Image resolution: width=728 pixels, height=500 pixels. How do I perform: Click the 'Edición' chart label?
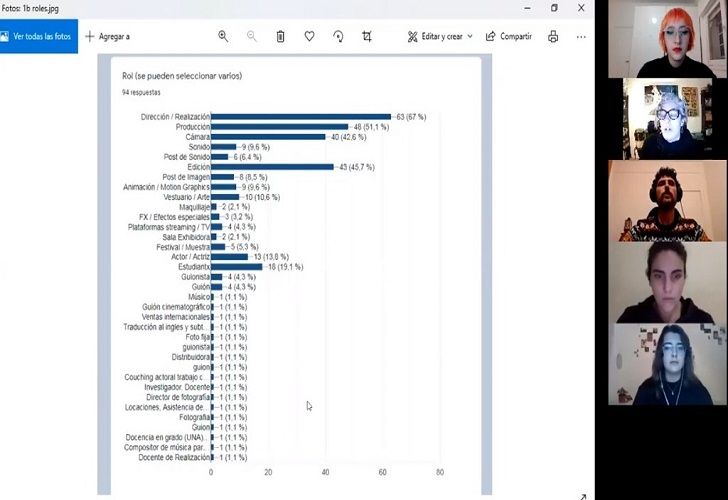[199, 167]
